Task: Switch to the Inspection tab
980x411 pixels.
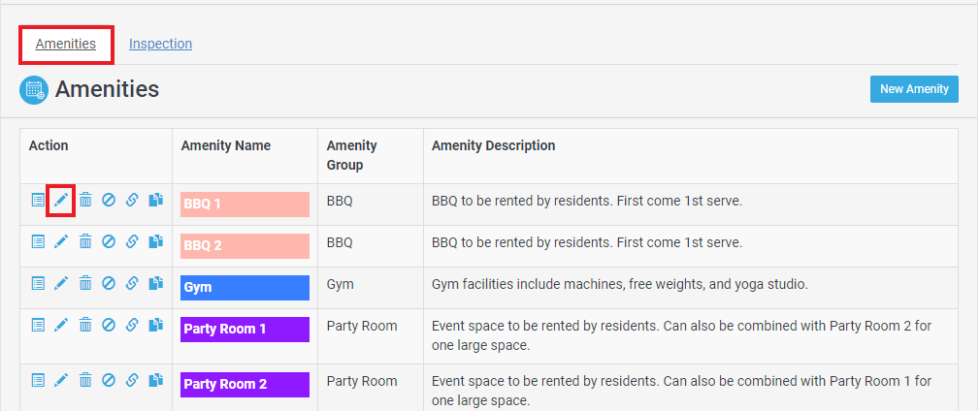Action: 161,44
